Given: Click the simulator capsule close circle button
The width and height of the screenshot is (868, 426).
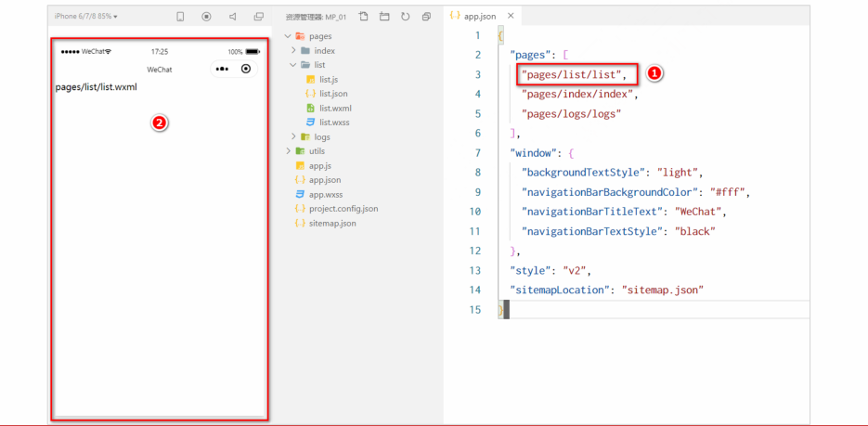Looking at the screenshot, I should 246,70.
